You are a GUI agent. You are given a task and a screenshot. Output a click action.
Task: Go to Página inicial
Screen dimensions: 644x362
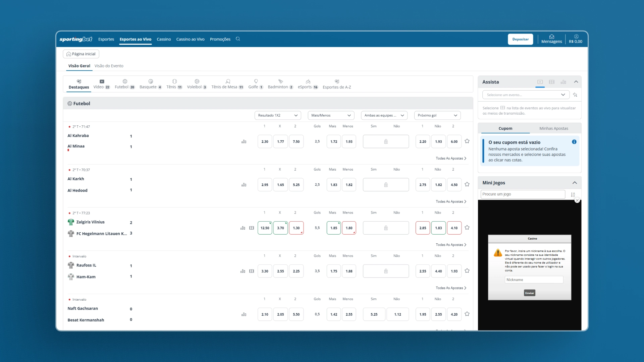tap(81, 54)
